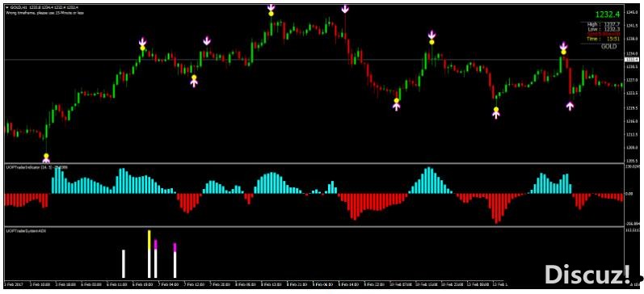Viewport: 644px width, 294px height.
Task: Click the highlighted current-price tag on price axis
Action: [631, 60]
